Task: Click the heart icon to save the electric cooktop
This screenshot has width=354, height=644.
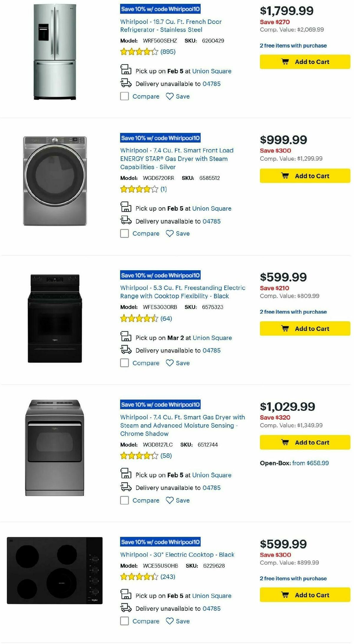Action: tap(169, 621)
